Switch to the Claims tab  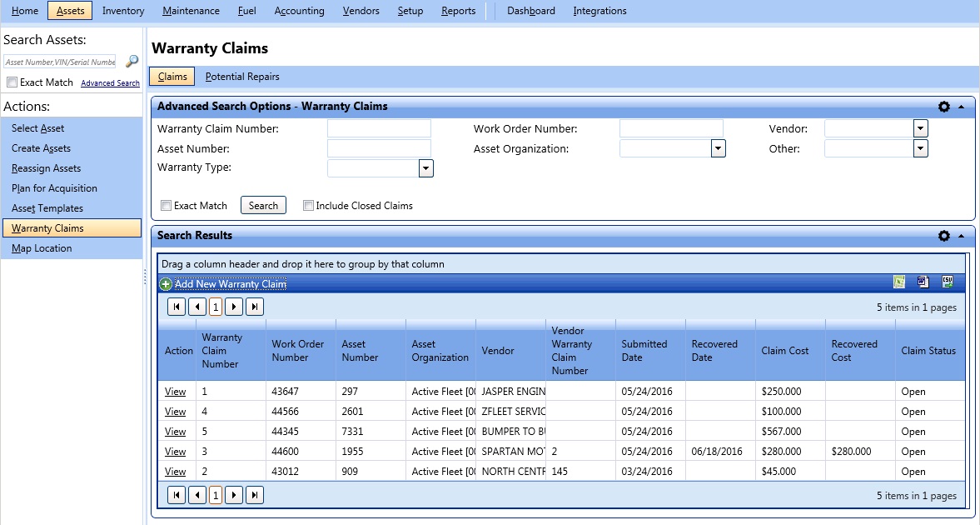tap(172, 77)
